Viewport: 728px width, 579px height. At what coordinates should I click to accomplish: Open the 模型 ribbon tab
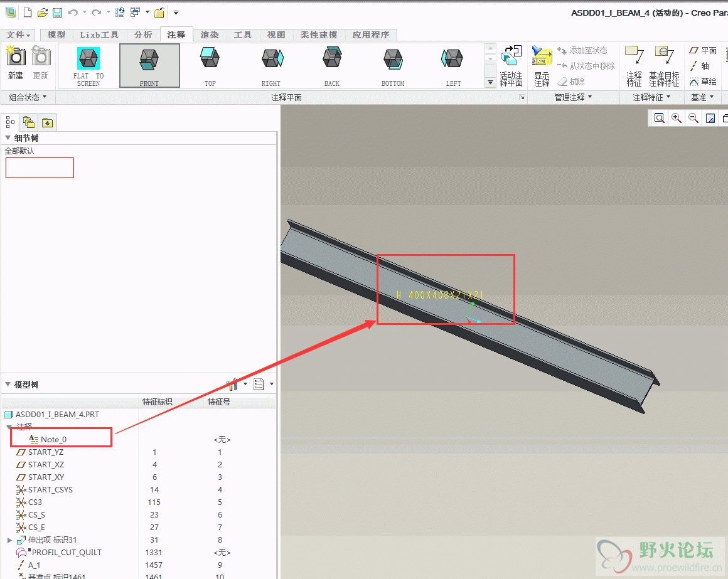[x=56, y=35]
